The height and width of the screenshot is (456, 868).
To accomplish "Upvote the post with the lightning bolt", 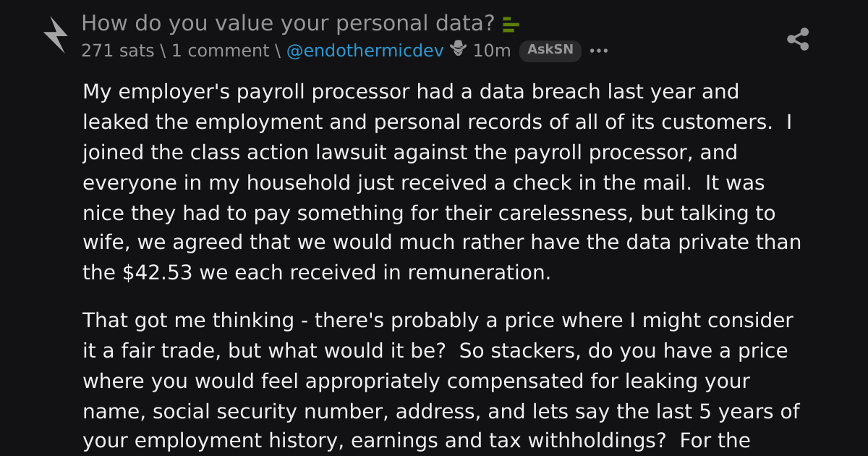I will 55,34.
